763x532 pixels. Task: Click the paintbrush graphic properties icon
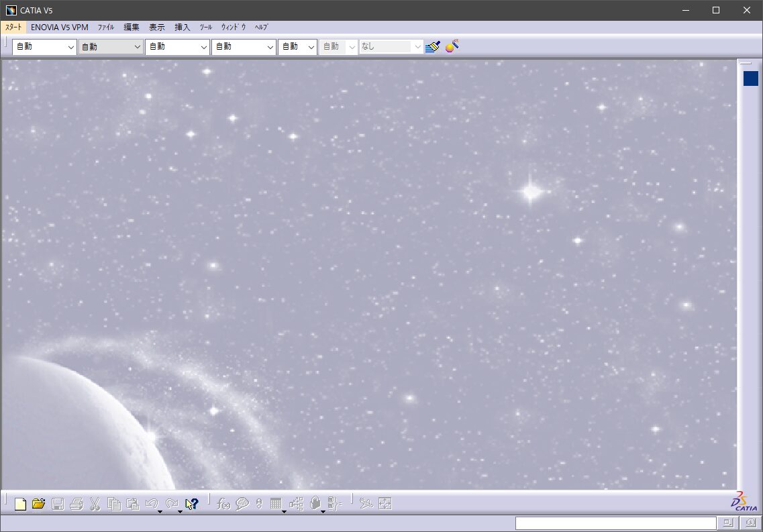433,47
